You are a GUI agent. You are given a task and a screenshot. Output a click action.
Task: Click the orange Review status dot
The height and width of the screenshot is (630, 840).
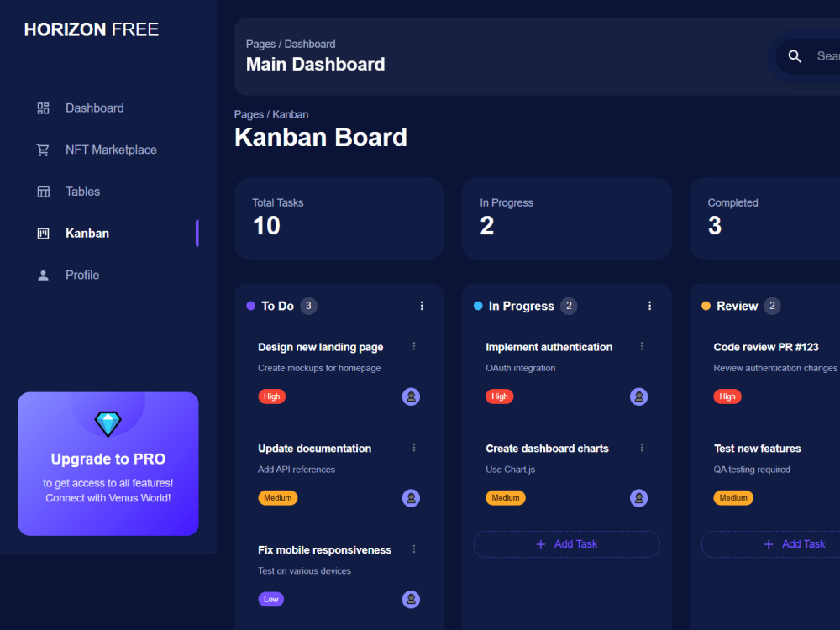pos(706,306)
